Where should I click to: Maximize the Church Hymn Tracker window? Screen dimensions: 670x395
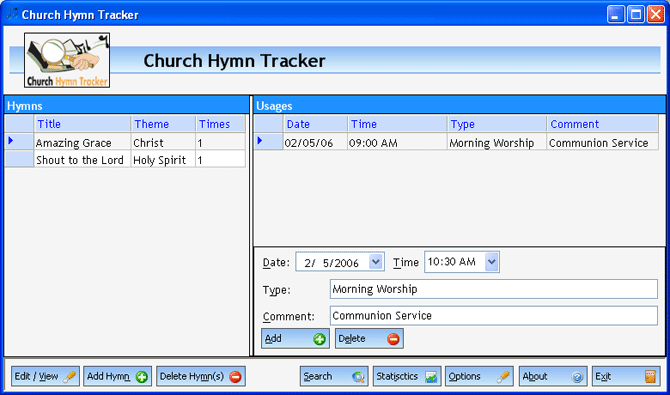tap(635, 15)
